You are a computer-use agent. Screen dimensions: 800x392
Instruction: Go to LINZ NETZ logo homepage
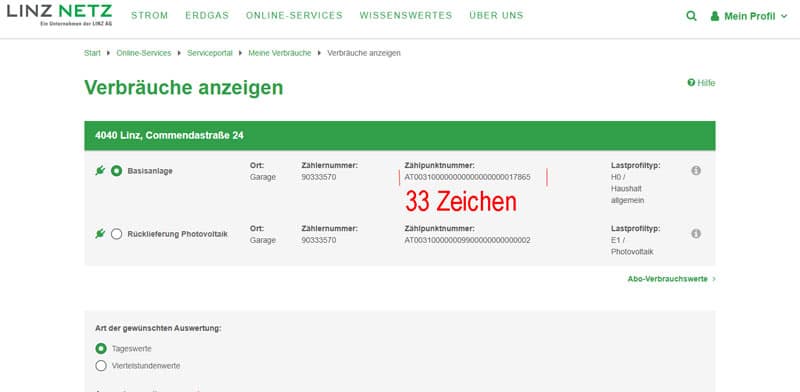(59, 15)
